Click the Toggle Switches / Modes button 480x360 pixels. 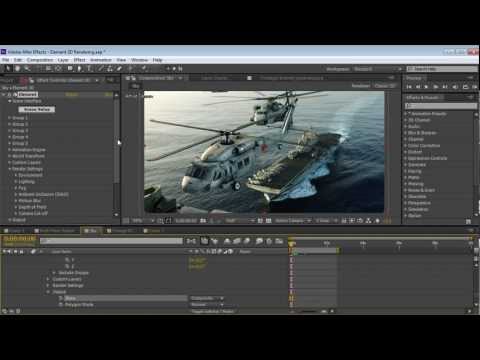coord(213,311)
